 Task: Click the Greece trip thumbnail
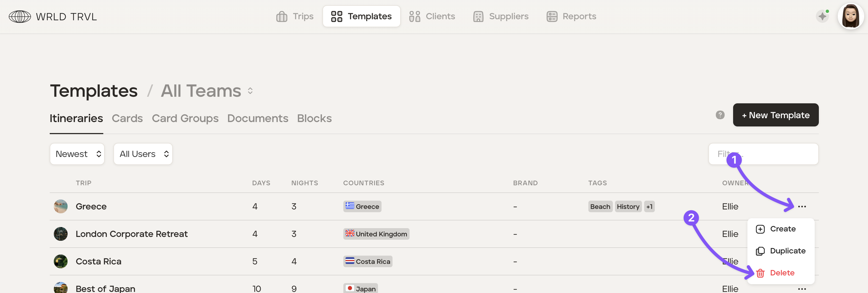click(x=61, y=206)
